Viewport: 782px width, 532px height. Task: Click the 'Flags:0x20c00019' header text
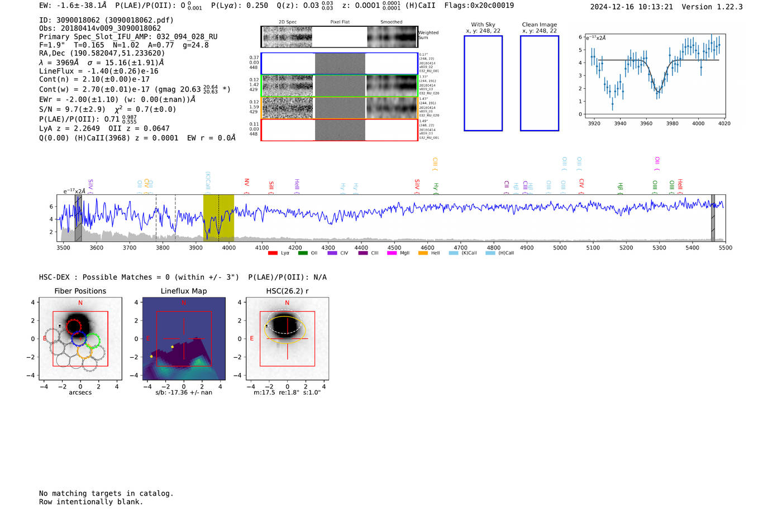[x=479, y=6]
